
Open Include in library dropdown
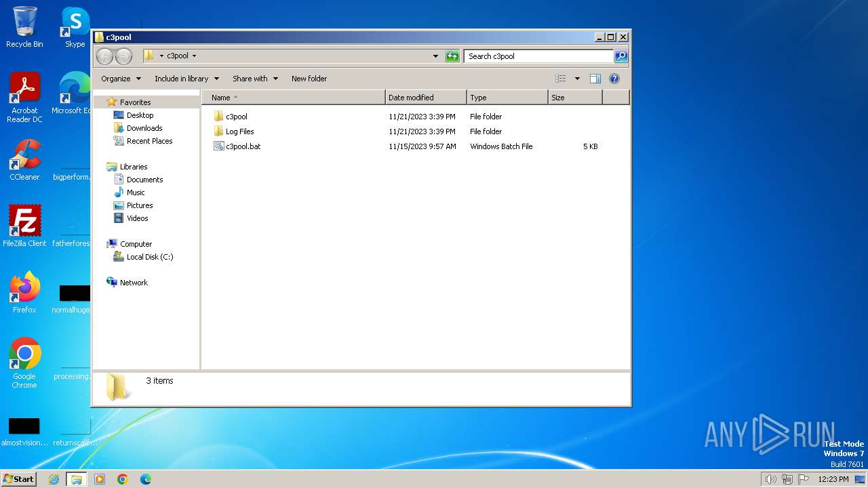[x=187, y=79]
